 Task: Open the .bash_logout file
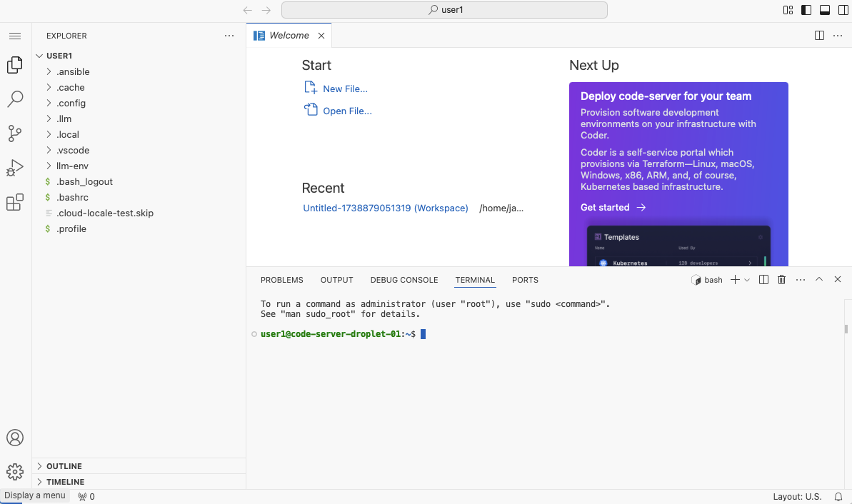pos(85,182)
